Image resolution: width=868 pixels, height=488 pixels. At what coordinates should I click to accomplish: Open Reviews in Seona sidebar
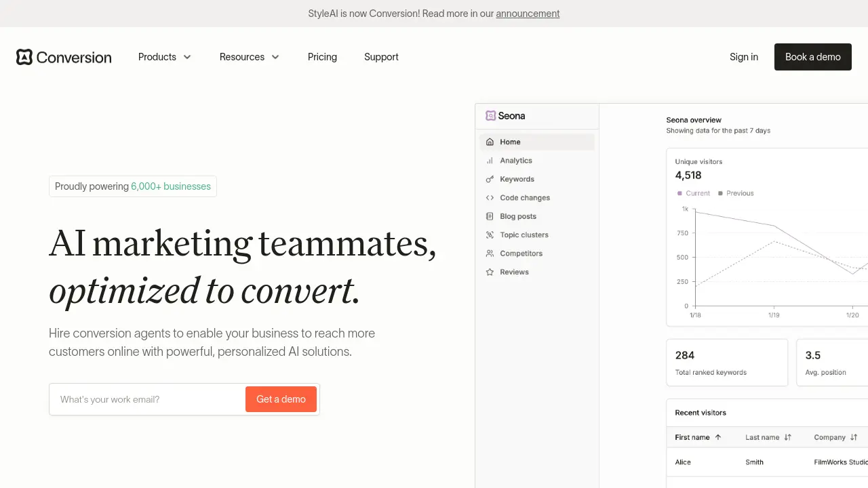536,272
